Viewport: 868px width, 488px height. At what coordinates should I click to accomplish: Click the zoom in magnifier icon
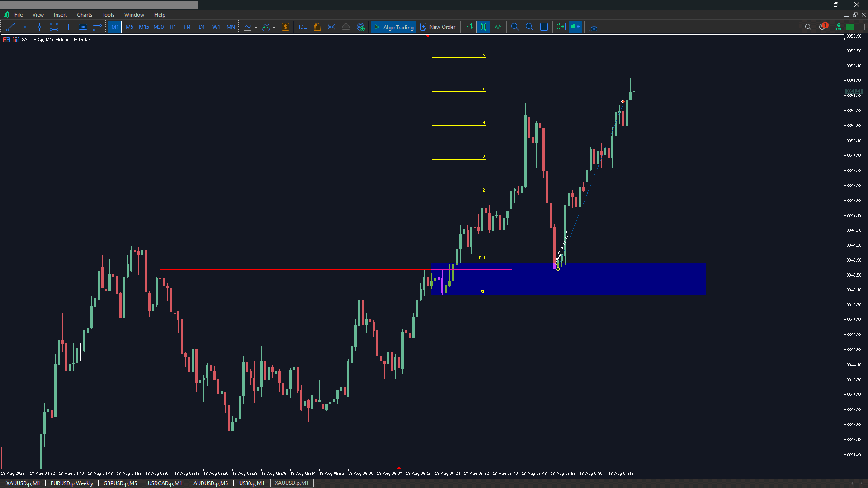pos(515,27)
